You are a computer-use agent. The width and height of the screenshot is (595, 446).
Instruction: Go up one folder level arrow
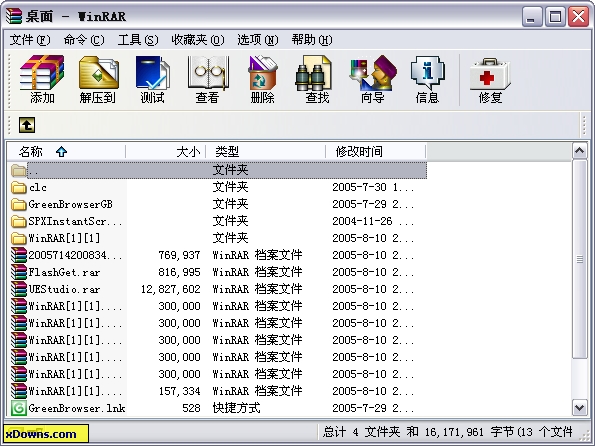(27, 125)
